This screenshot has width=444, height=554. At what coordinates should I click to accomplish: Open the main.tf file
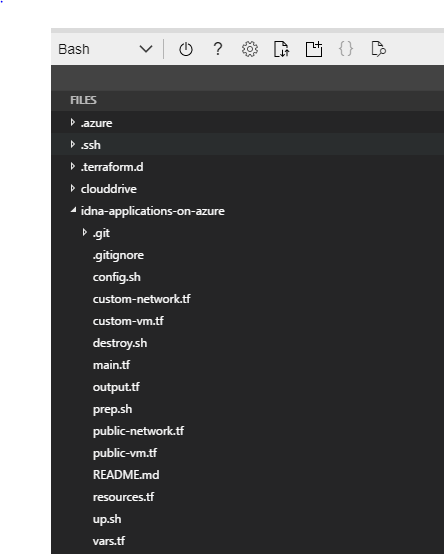(111, 365)
